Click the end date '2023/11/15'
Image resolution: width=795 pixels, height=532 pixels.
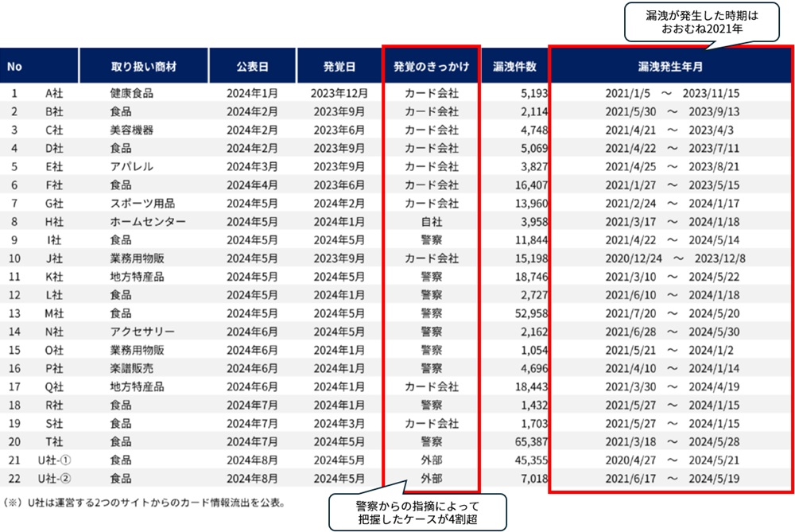coord(711,93)
